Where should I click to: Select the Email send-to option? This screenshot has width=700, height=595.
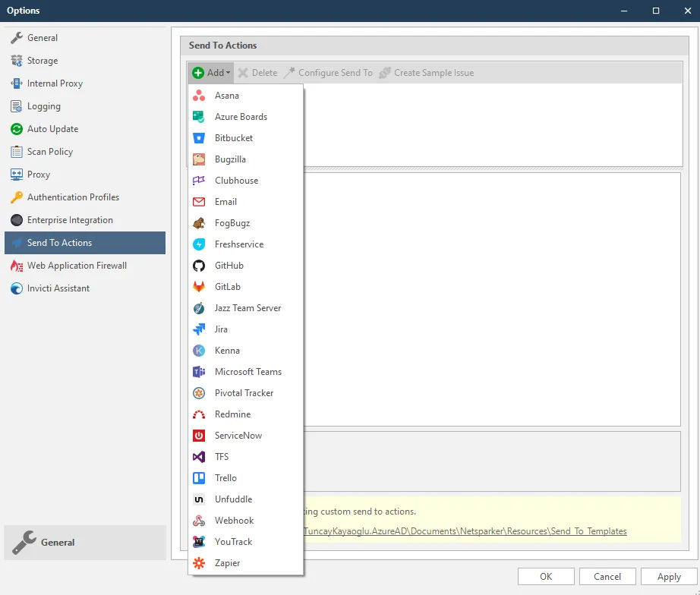(245, 202)
